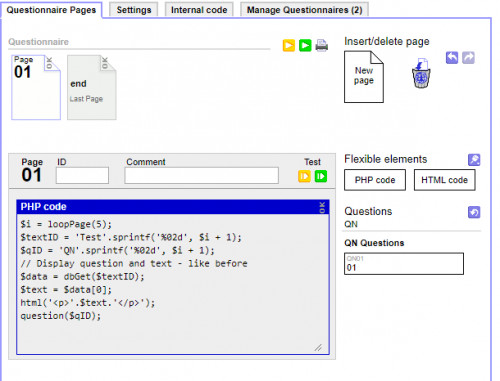Click the search icon beside Flexible elements
500x381 pixels.
point(474,160)
